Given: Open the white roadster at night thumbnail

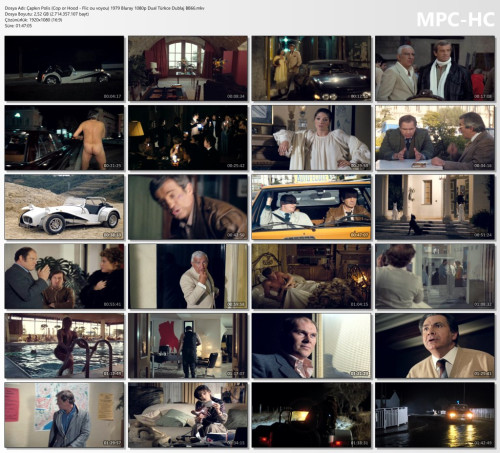Looking at the screenshot, I should tap(64, 68).
